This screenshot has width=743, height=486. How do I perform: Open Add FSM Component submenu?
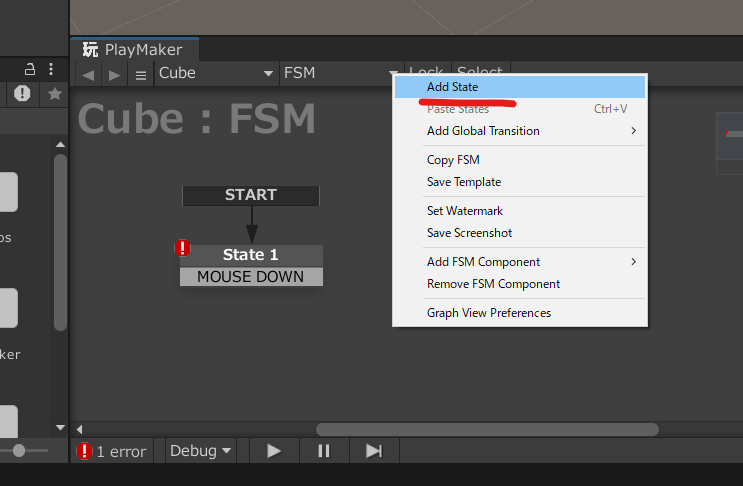520,262
